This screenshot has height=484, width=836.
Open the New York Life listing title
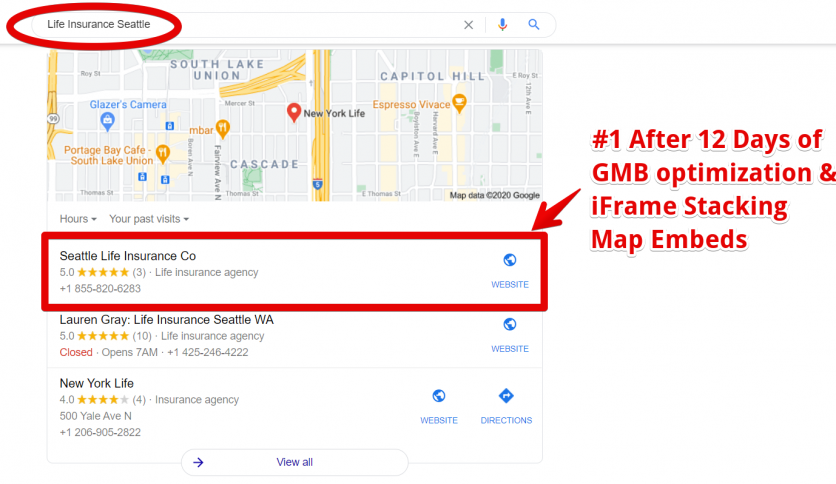96,383
